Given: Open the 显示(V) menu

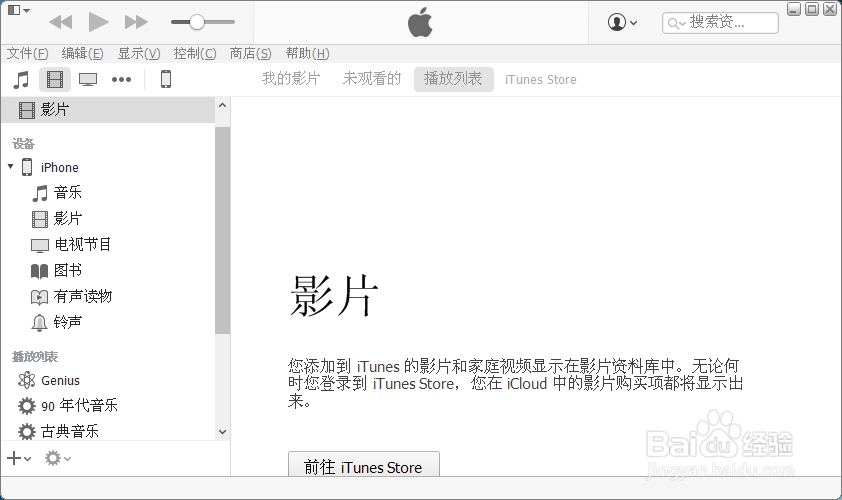Looking at the screenshot, I should click(139, 53).
